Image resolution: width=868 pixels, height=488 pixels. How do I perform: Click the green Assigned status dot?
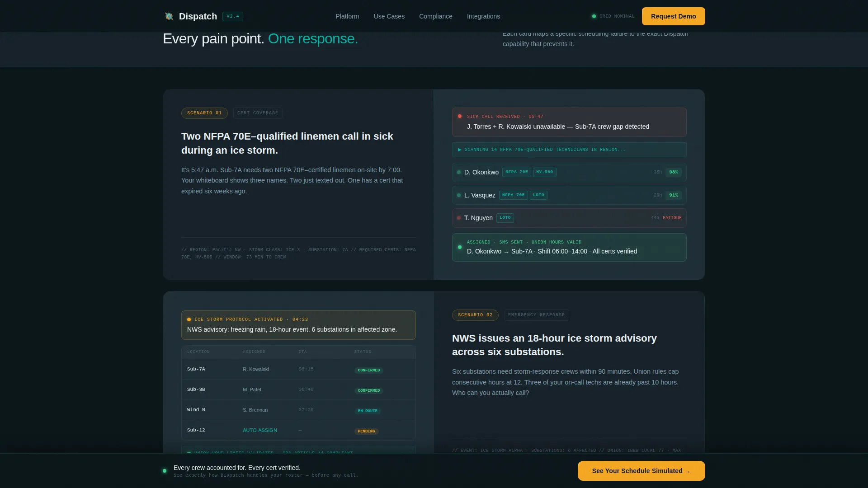click(x=460, y=247)
